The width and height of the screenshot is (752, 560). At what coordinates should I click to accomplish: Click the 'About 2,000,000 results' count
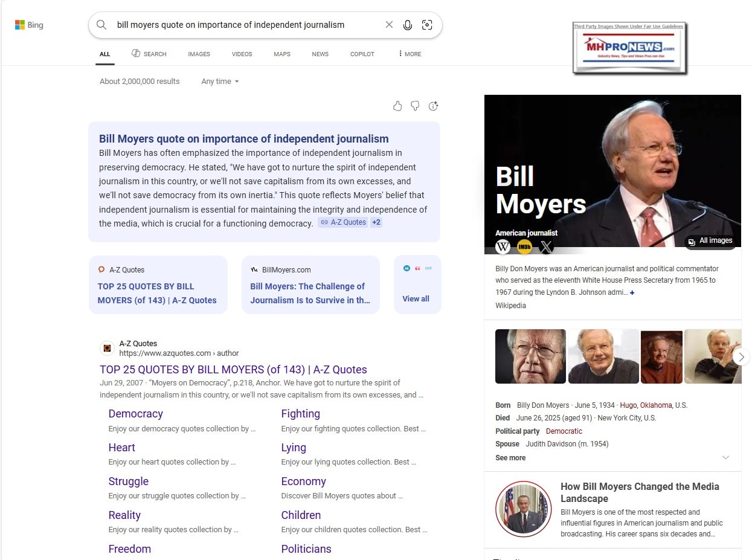pos(140,82)
